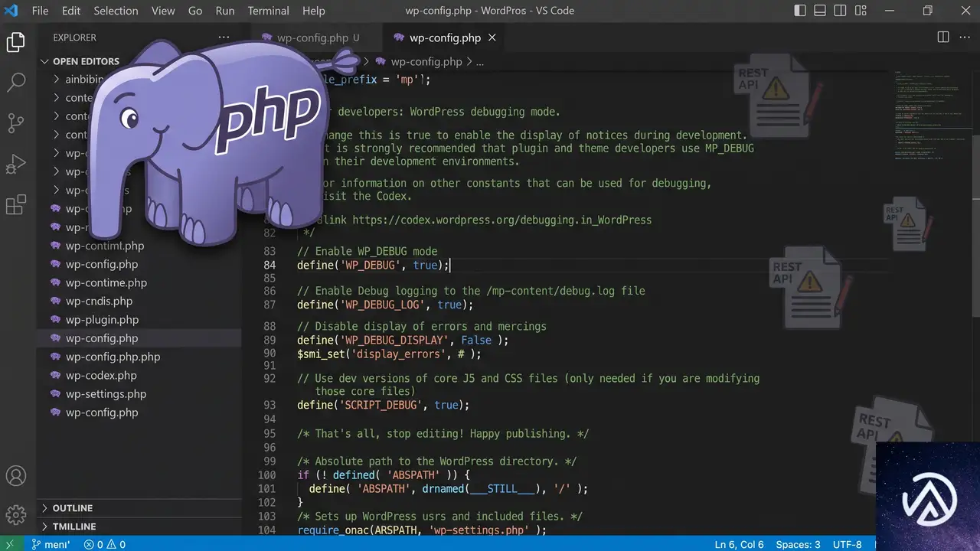Select the highlighted wp-config.php explorer row
Screen dimensions: 980x551
click(x=139, y=338)
